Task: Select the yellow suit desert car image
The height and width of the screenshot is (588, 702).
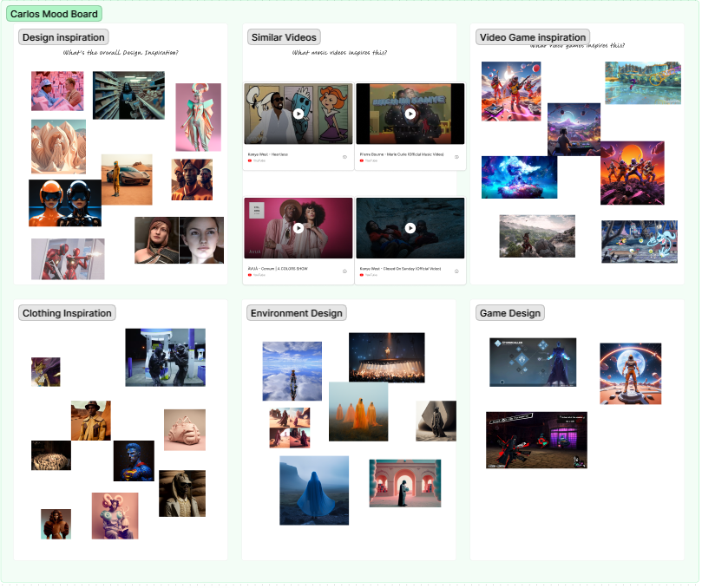Action: pos(127,180)
